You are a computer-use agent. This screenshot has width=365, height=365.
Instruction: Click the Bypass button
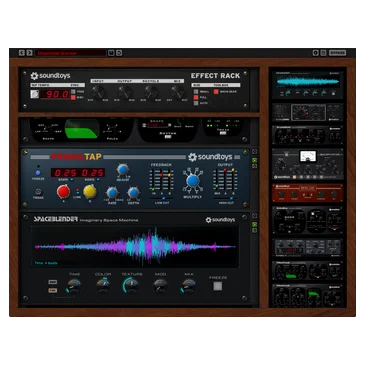coord(337,53)
